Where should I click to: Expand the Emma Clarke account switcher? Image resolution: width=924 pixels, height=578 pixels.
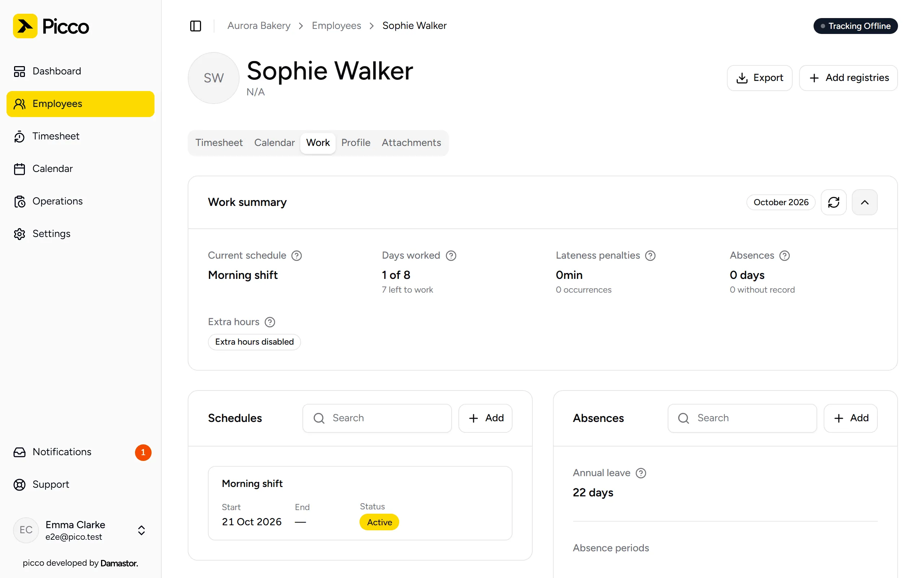pos(80,530)
